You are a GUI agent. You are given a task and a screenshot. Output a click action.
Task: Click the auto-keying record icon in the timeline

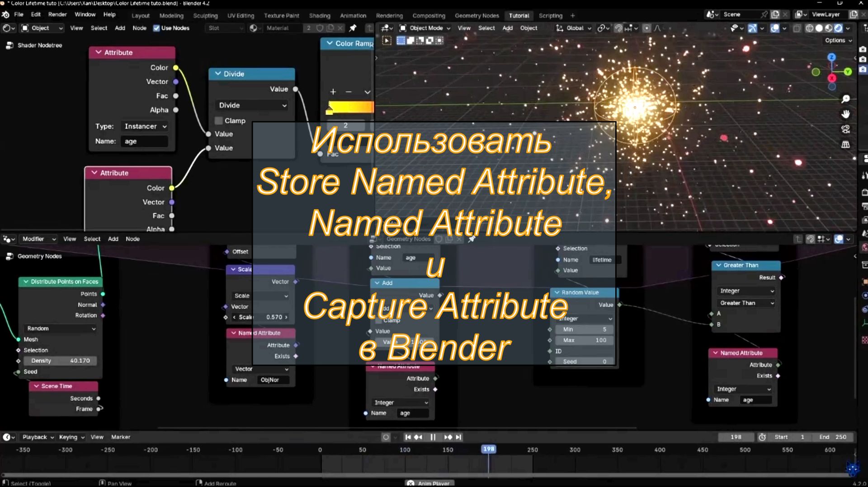coord(386,437)
